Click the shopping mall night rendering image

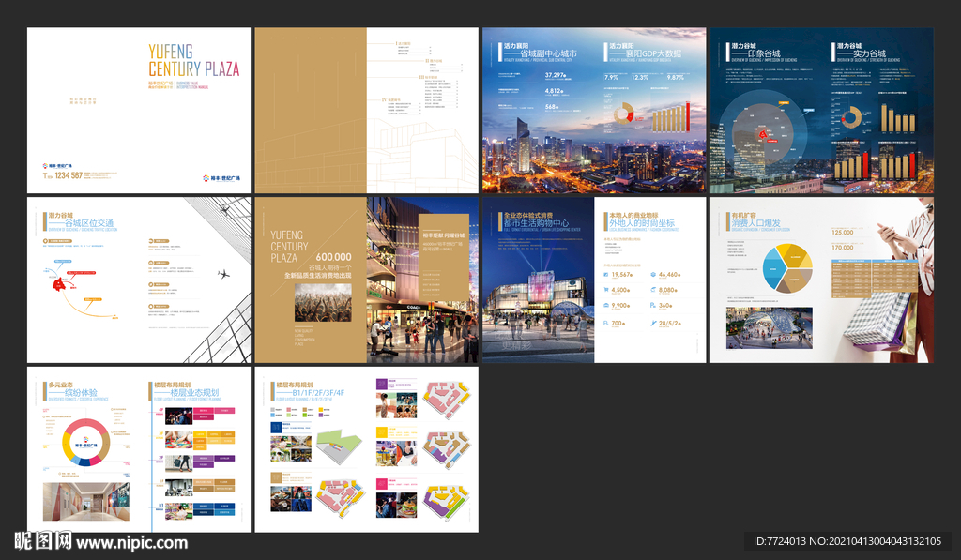(x=537, y=302)
